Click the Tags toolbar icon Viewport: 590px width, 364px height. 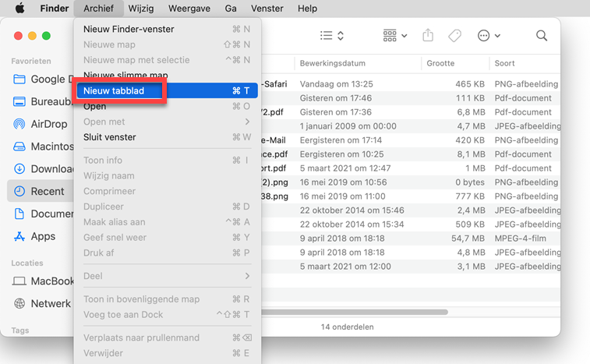(454, 36)
